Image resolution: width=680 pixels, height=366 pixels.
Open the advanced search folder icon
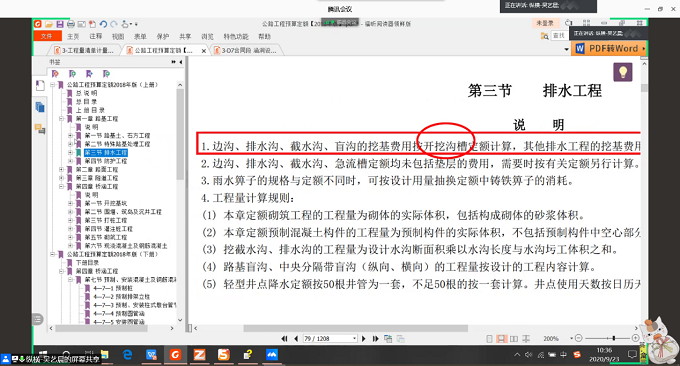544,36
